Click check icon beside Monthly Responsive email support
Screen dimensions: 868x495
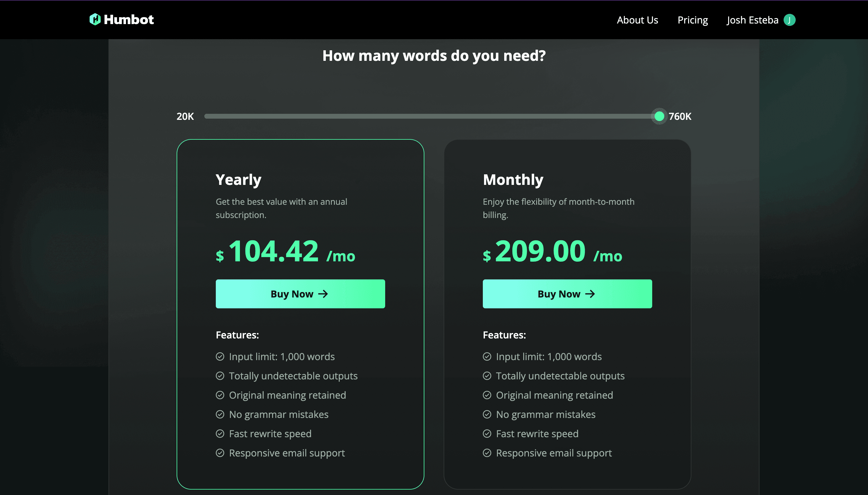click(x=487, y=453)
